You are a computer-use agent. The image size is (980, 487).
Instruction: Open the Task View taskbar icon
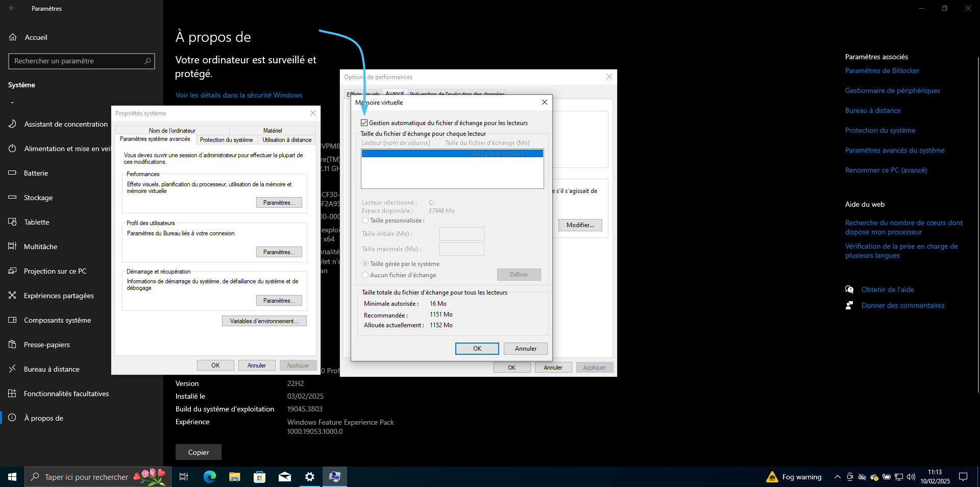click(x=184, y=477)
